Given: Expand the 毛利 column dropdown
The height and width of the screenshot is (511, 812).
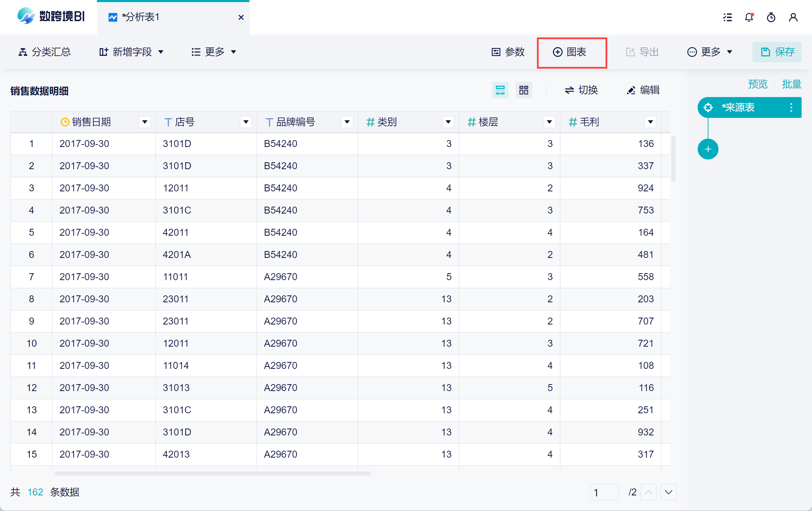Looking at the screenshot, I should (x=650, y=122).
